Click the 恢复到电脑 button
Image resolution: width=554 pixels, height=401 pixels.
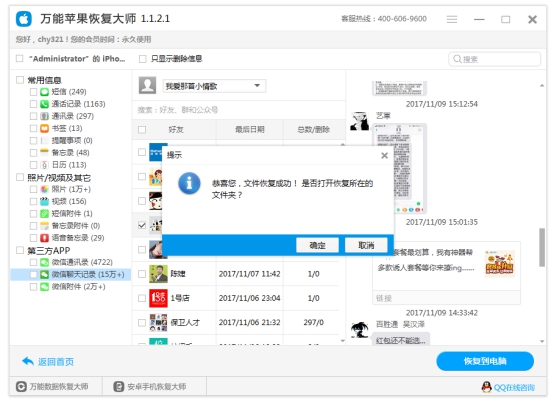pos(485,361)
